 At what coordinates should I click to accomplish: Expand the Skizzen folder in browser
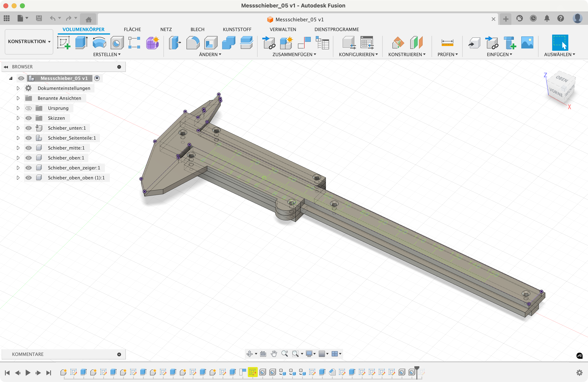click(x=18, y=118)
